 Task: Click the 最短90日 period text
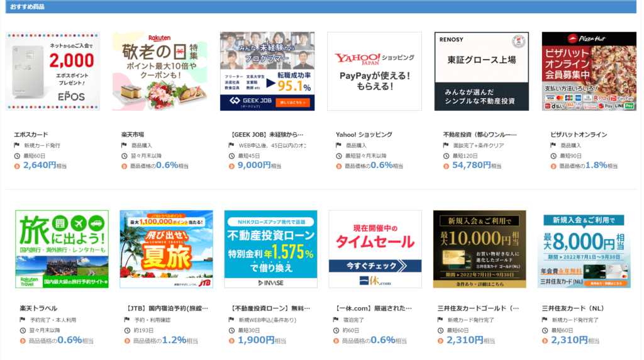point(570,155)
